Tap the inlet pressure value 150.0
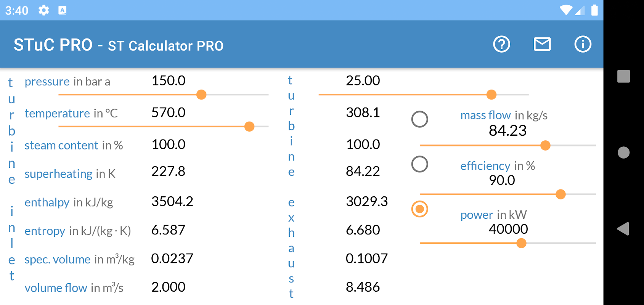The height and width of the screenshot is (305, 644). click(x=169, y=81)
